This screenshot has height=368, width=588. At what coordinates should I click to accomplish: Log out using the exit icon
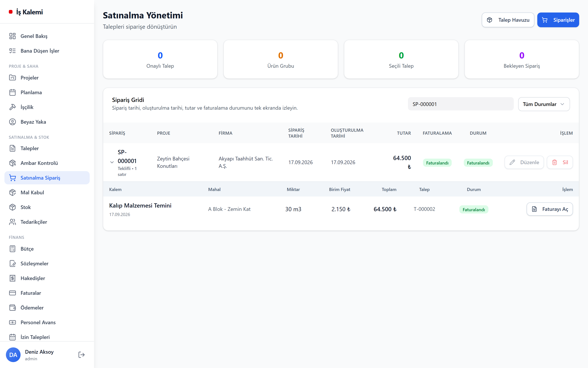tap(82, 355)
